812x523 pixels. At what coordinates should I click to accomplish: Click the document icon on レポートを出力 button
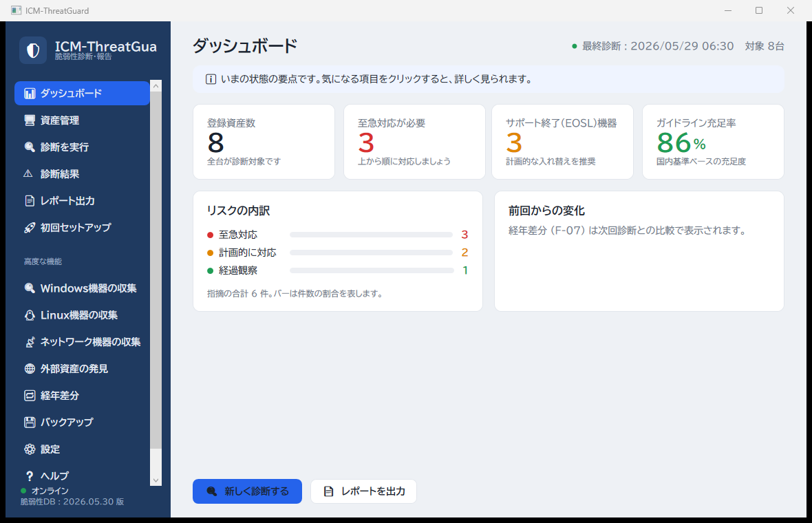[328, 491]
